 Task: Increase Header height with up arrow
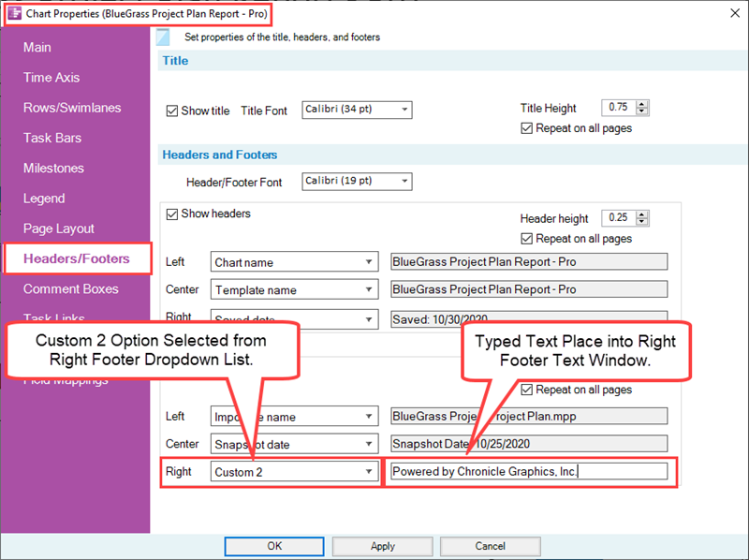click(x=642, y=214)
